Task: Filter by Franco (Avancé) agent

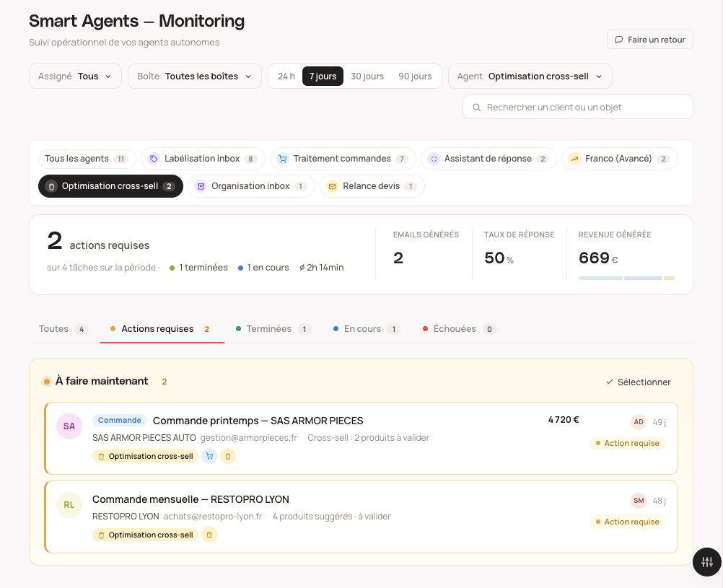Action: point(619,159)
